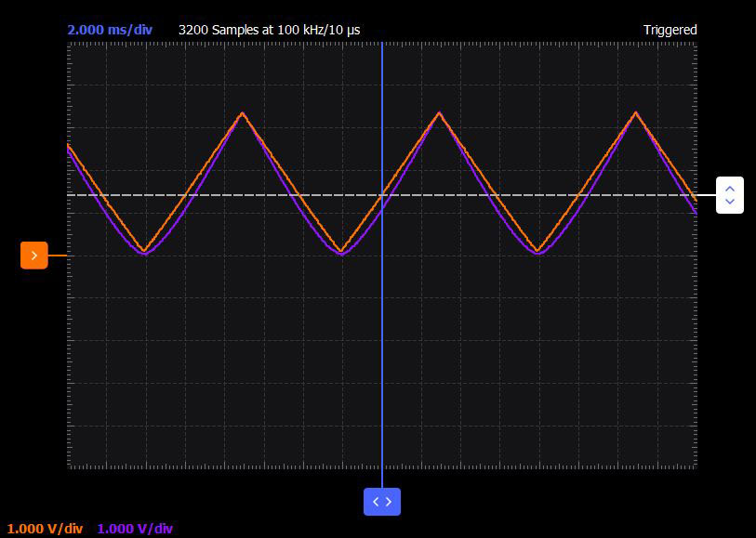Click the orange zero-level stub beside its handle
Image resolution: width=756 pixels, height=538 pixels.
58,256
